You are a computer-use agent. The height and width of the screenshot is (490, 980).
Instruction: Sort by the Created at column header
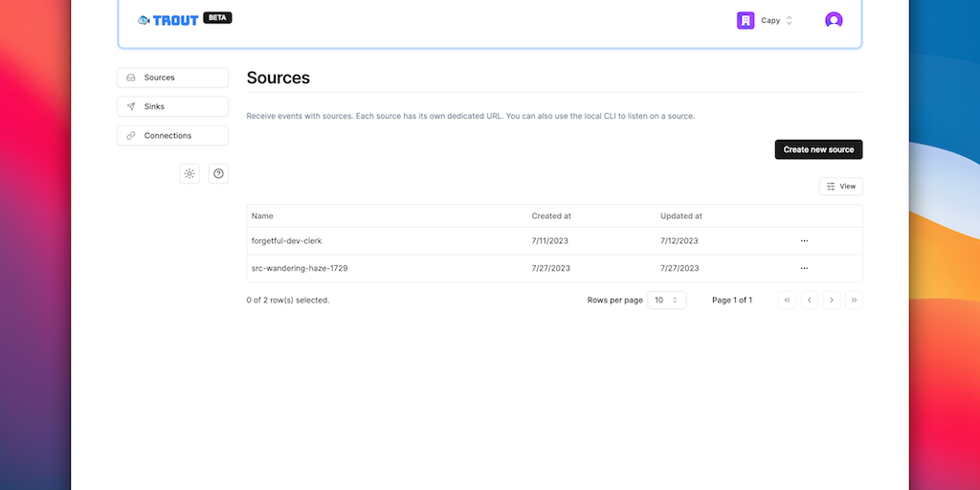coord(551,216)
